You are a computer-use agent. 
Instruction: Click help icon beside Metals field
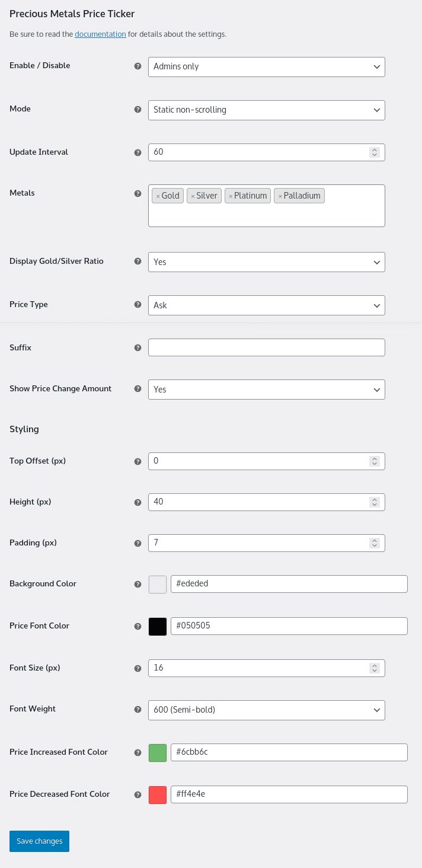[x=138, y=193]
